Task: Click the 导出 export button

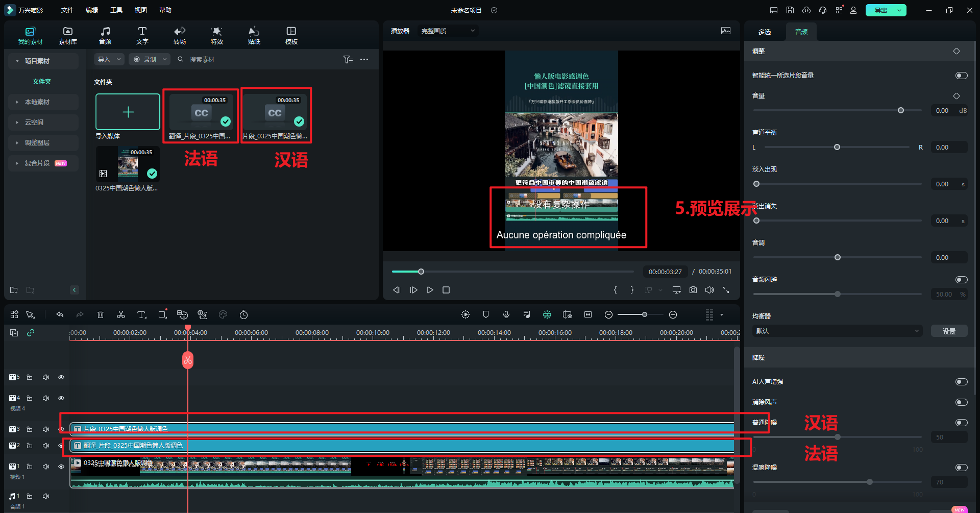Action: click(x=880, y=10)
